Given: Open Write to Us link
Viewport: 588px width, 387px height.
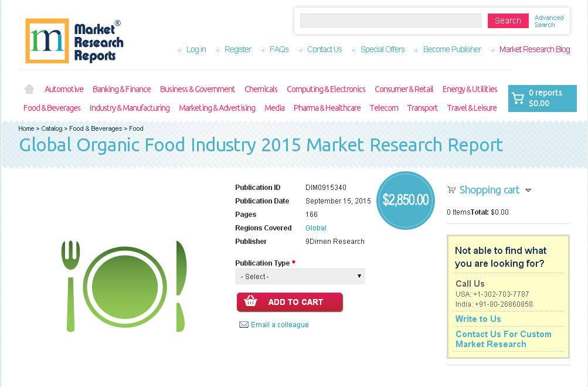Looking at the screenshot, I should click(478, 319).
